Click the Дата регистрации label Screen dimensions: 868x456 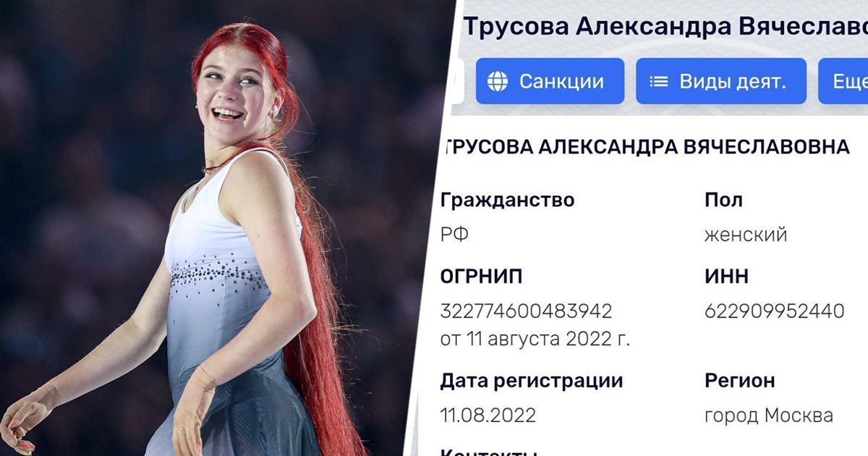[x=532, y=381]
